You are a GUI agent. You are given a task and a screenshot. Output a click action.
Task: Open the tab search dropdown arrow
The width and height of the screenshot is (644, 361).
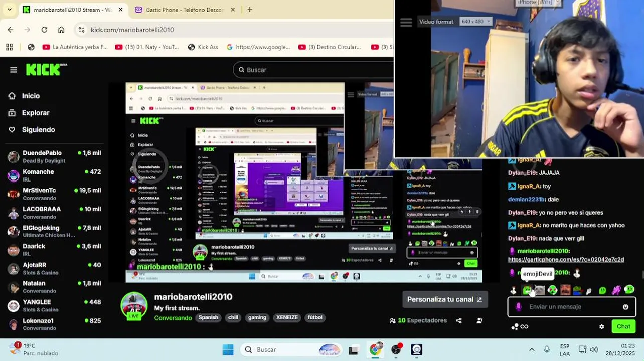[9, 10]
